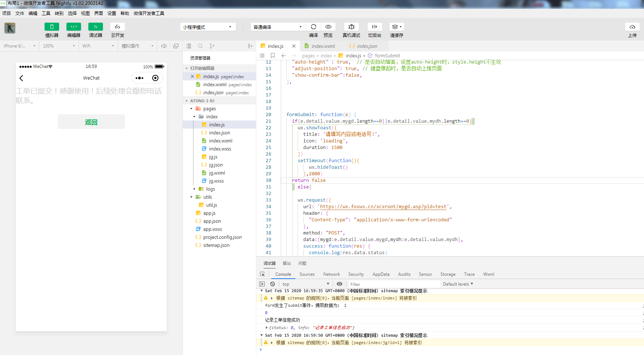
Task: Collapse the pages folder
Action: (191, 109)
